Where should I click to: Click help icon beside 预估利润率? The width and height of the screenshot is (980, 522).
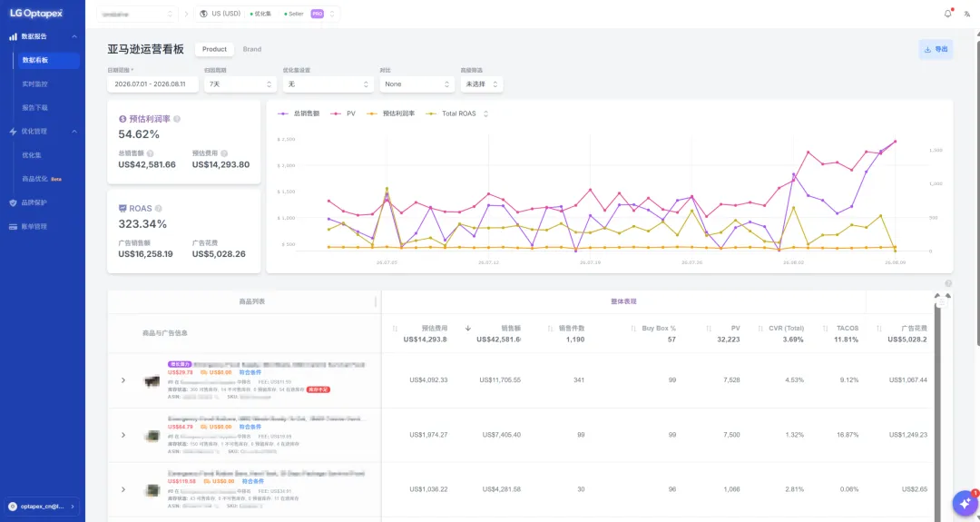[x=177, y=119]
